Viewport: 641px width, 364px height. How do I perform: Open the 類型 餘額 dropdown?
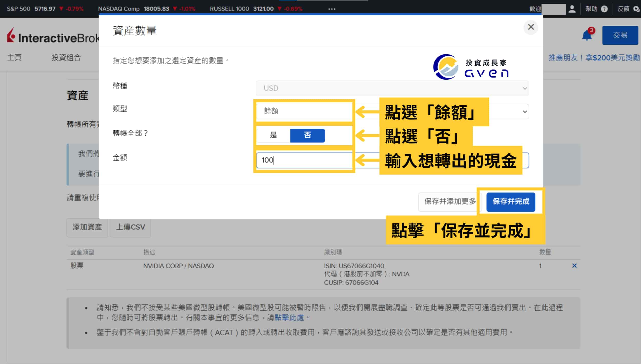tap(392, 111)
